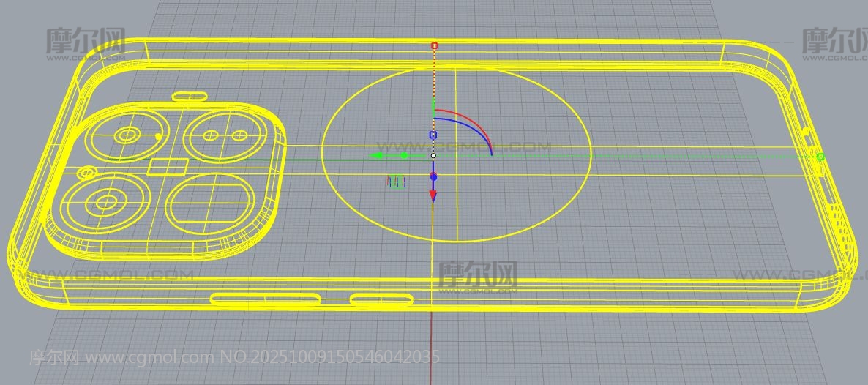Select the small flash circle left of cameras
The height and width of the screenshot is (385, 868).
[86, 173]
